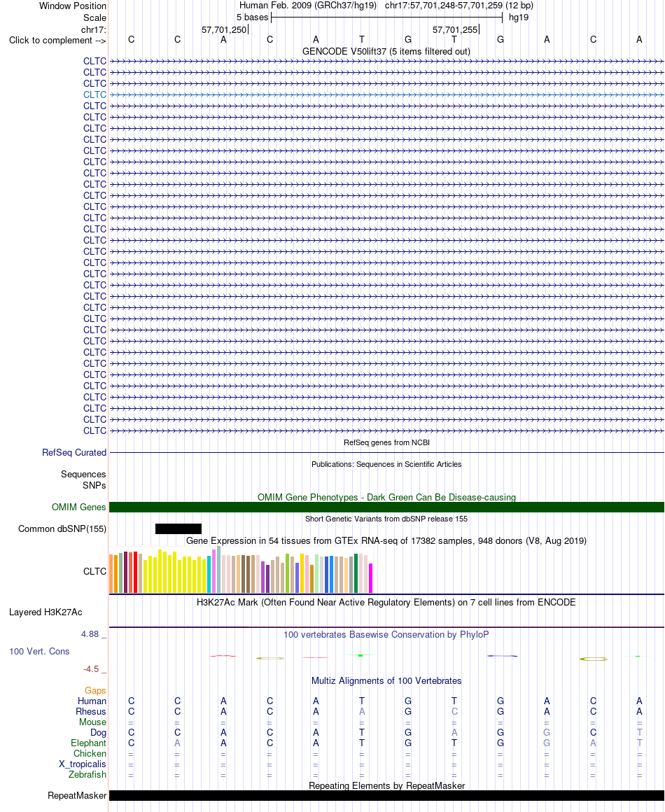The image size is (665, 812).
Task: Select the Human alignment row label
Action: click(92, 701)
